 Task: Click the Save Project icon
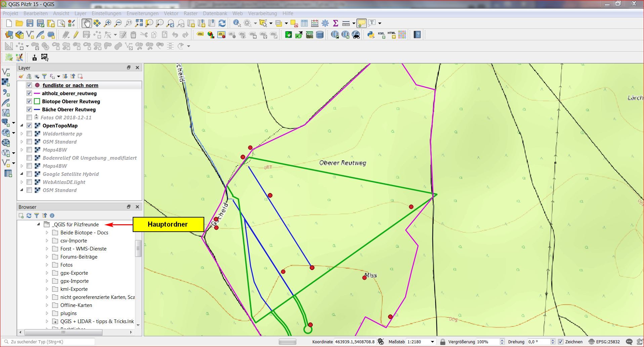(30, 23)
